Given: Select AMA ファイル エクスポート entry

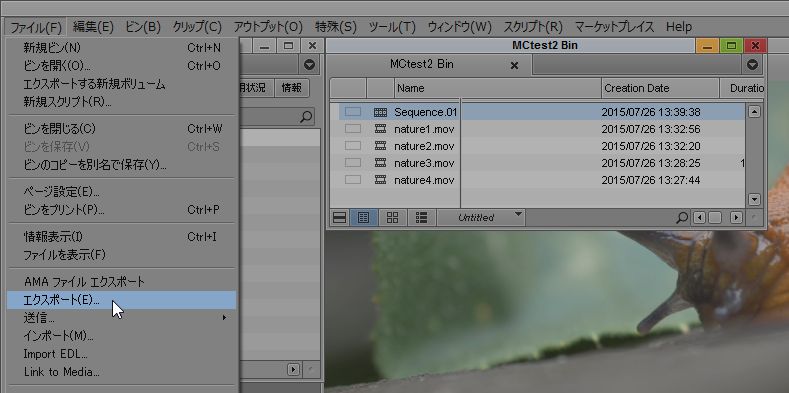Looking at the screenshot, I should 122,282.
